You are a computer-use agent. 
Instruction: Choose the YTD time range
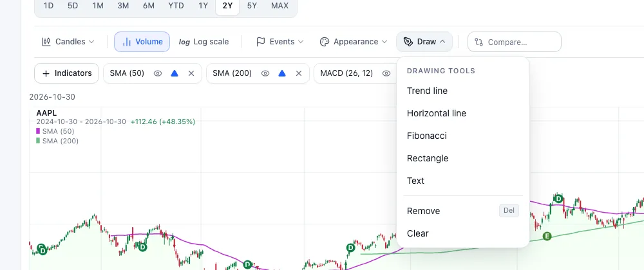click(x=176, y=6)
